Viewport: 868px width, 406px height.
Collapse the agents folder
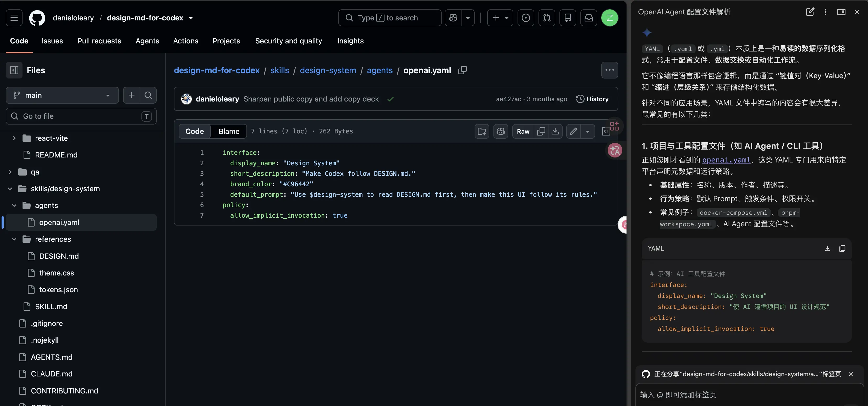click(14, 205)
